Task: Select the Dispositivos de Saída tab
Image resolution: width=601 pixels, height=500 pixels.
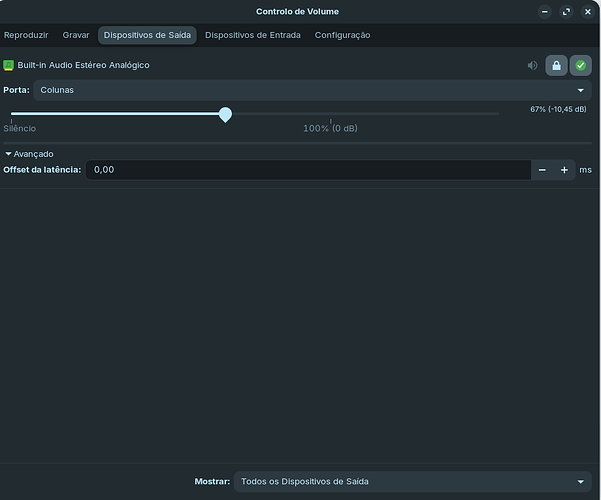Action: [x=147, y=35]
